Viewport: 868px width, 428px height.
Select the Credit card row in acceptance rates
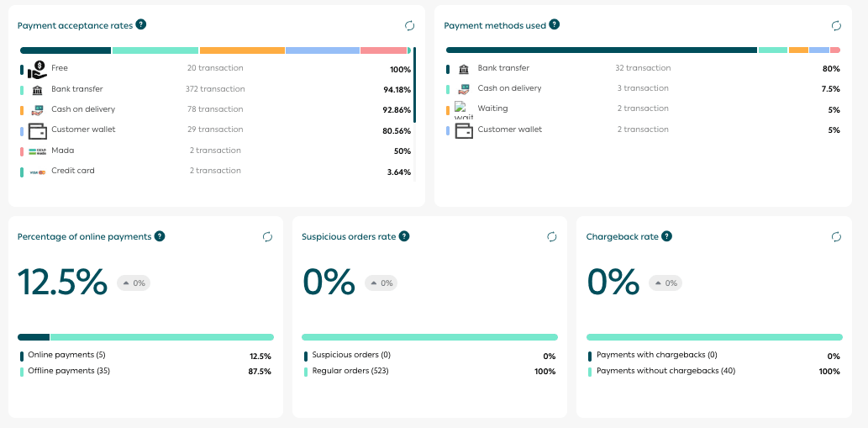coord(72,171)
